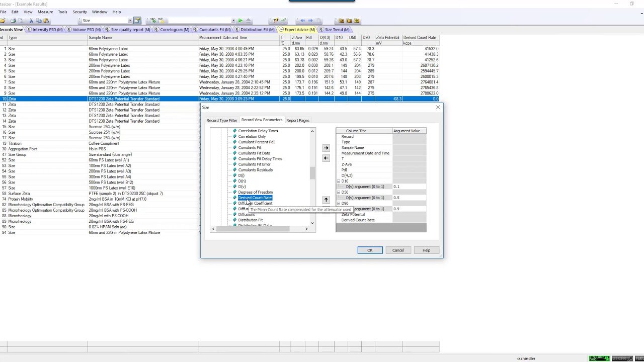Click the workspace settings icon beside Size dropdown
Screen dimensions: 644x362
click(137, 21)
